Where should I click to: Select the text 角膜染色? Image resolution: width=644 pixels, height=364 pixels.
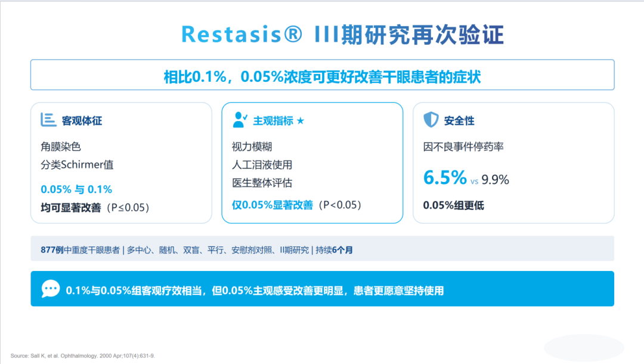pos(61,147)
